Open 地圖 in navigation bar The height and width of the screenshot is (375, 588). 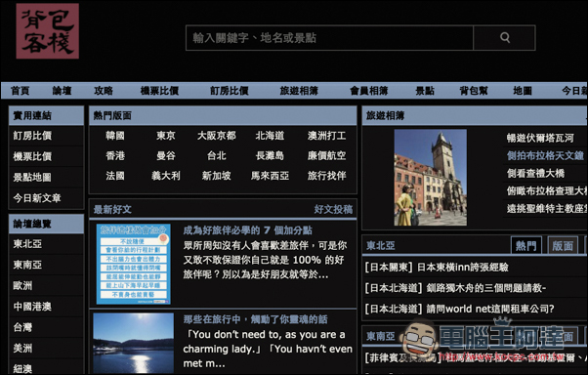[523, 91]
